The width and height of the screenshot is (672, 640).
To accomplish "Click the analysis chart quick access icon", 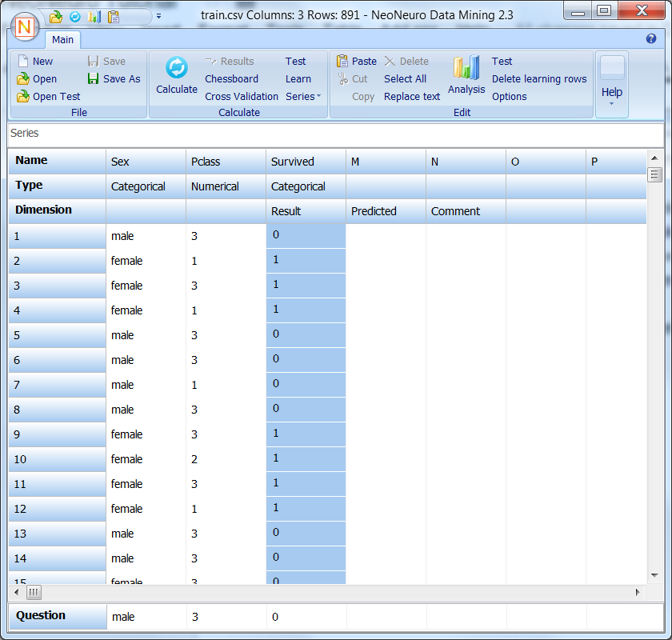I will point(94,17).
